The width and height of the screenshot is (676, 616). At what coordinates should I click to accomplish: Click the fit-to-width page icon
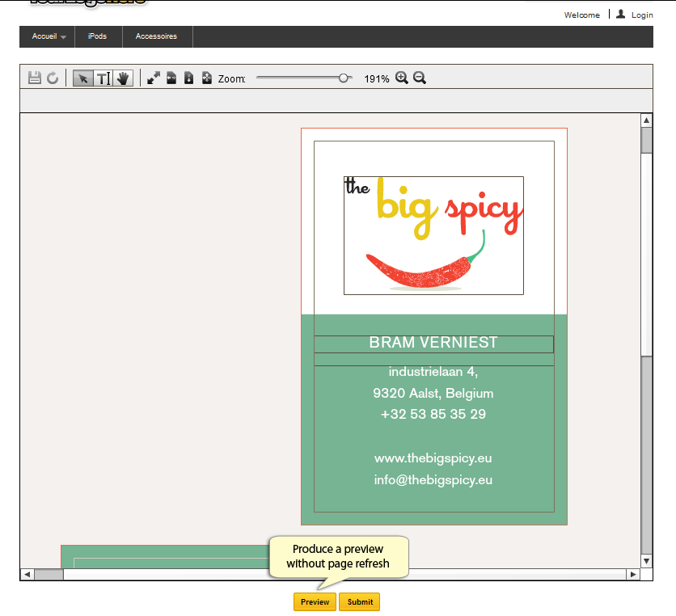(x=171, y=78)
